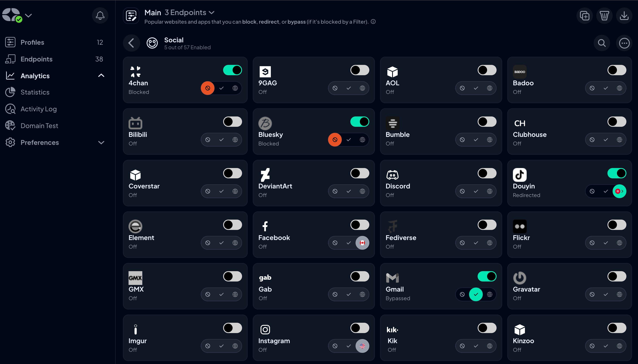The width and height of the screenshot is (638, 364).
Task: Click the redirect globe for Clubhouse
Action: tap(619, 139)
